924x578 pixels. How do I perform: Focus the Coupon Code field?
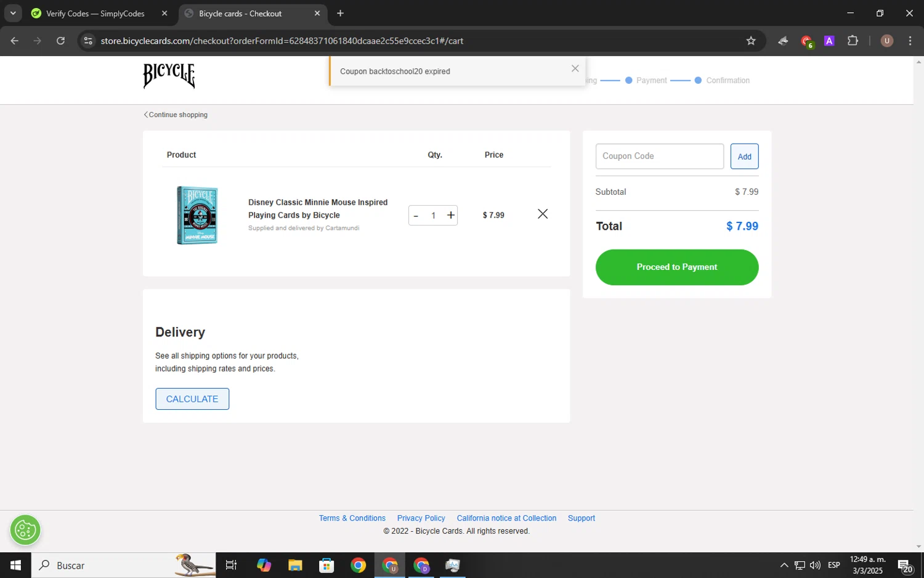[x=660, y=157]
